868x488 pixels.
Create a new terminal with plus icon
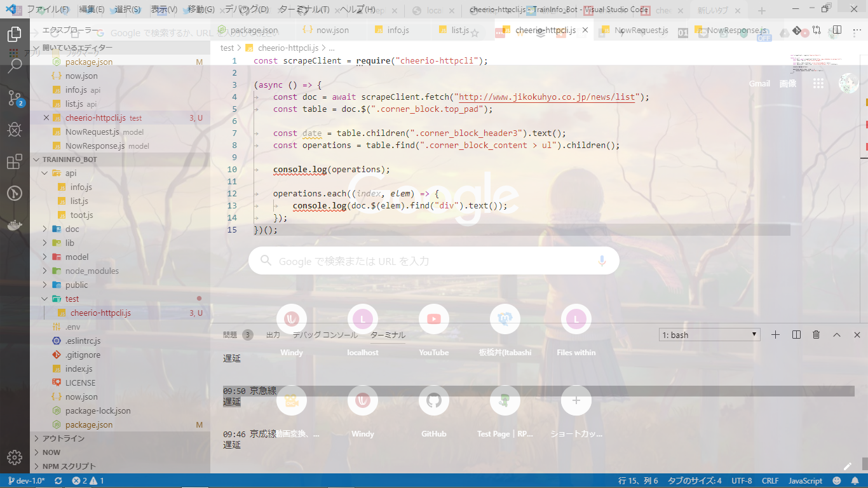(775, 335)
